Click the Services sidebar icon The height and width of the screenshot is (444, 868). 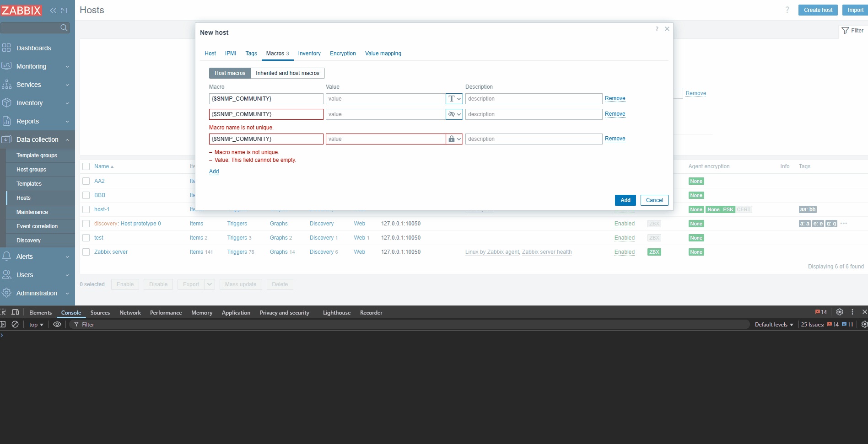(6, 85)
